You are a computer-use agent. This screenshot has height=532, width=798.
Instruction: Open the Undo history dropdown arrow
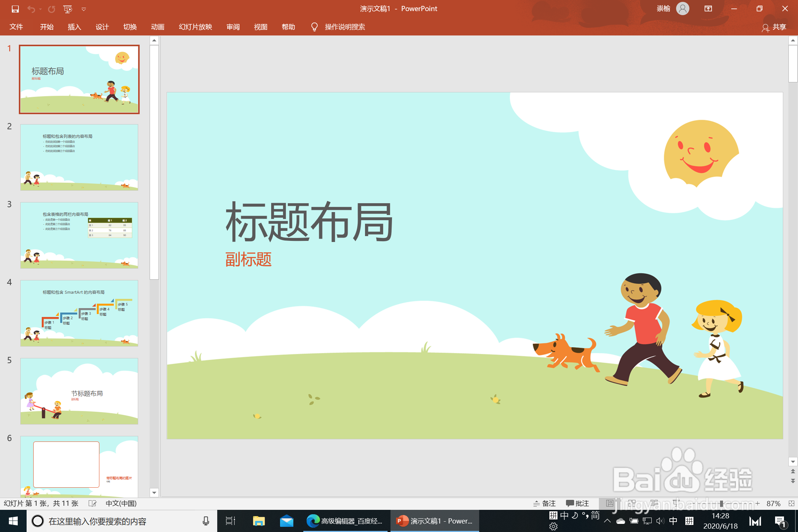coord(40,9)
